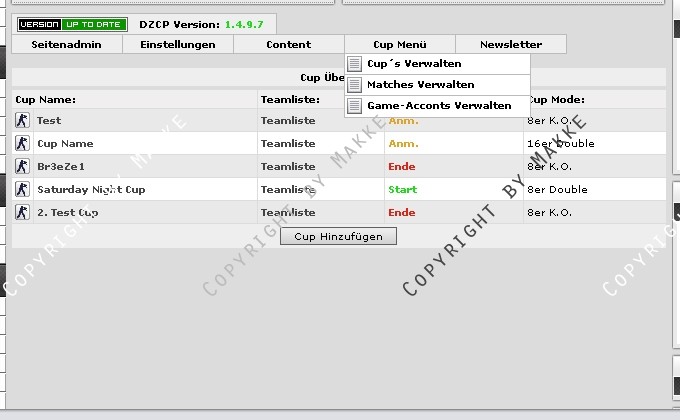This screenshot has height=420, width=680.
Task: Click the game icon beside Saturday Night Cup
Action: [22, 190]
